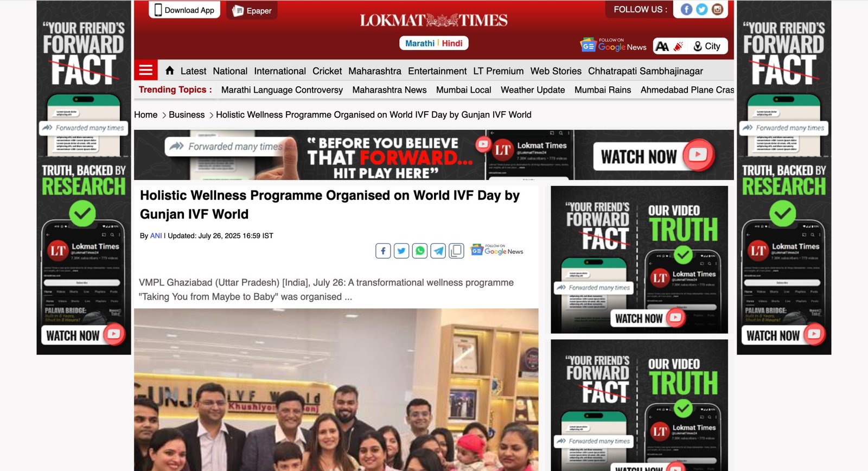Click Watch Now in right sidebar ad
This screenshot has height=471, width=868.
(783, 335)
